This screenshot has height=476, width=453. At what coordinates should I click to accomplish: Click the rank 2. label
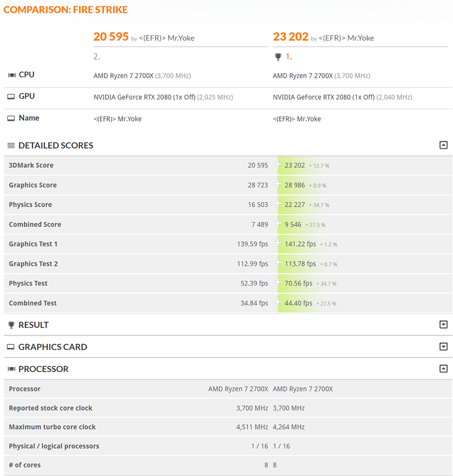click(x=97, y=57)
